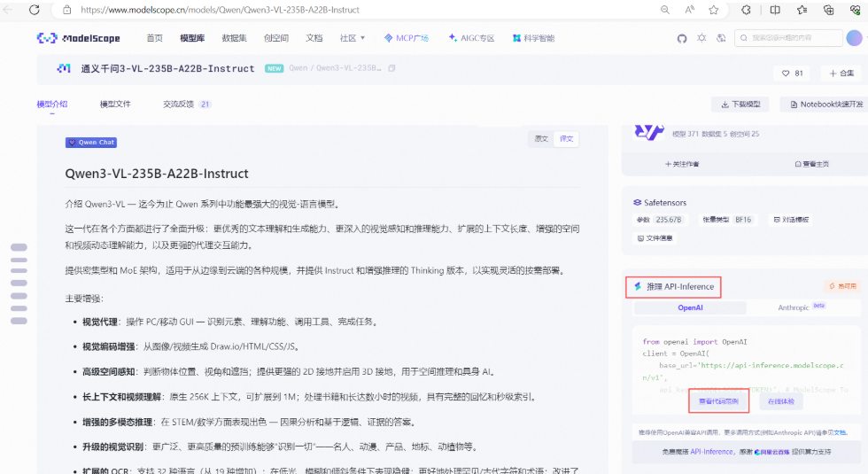Select the 模型文件 tab
Viewport: 868px width, 474px height.
coord(115,105)
